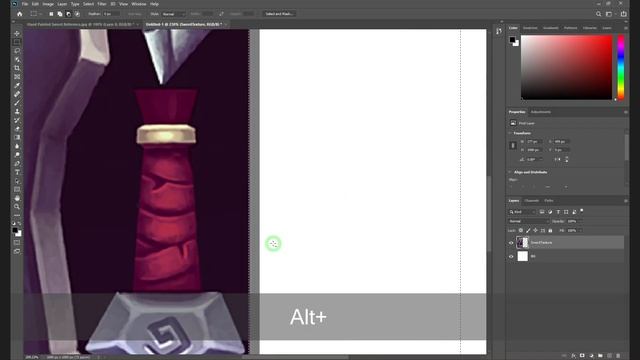Open the Style dropdown in options bar
Image resolution: width=640 pixels, height=360 pixels.
(x=173, y=14)
